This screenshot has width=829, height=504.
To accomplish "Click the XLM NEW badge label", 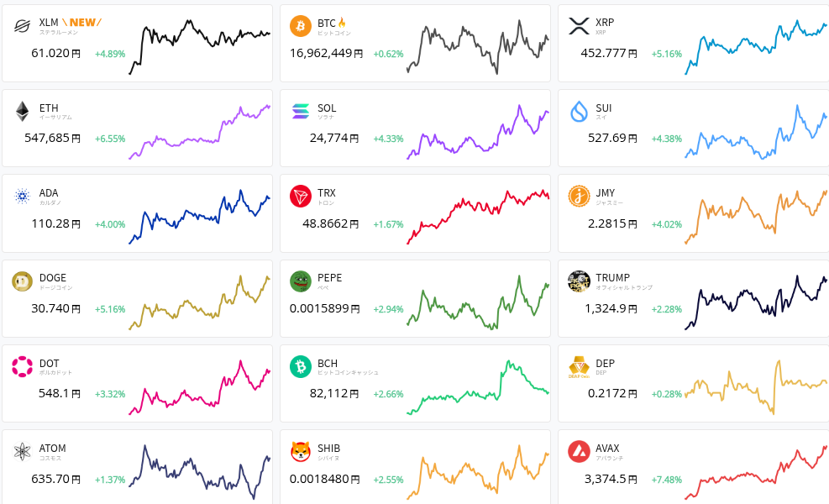I will coord(81,22).
